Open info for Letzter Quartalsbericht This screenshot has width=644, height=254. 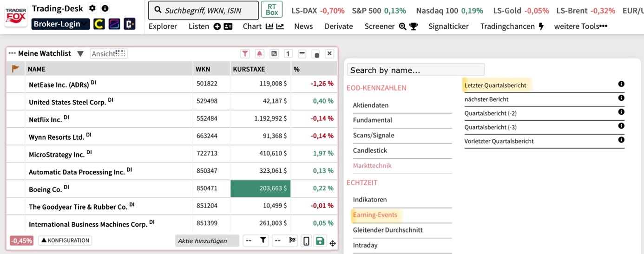pyautogui.click(x=621, y=84)
